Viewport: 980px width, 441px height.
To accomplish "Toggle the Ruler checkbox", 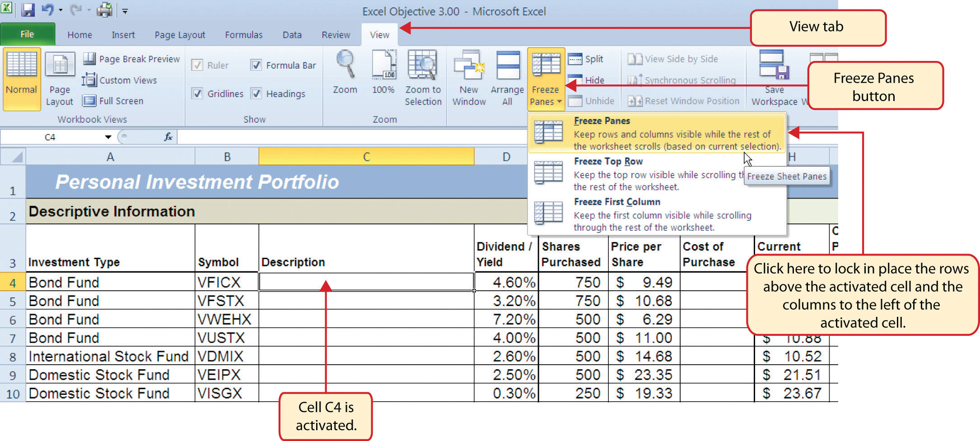I will click(197, 65).
